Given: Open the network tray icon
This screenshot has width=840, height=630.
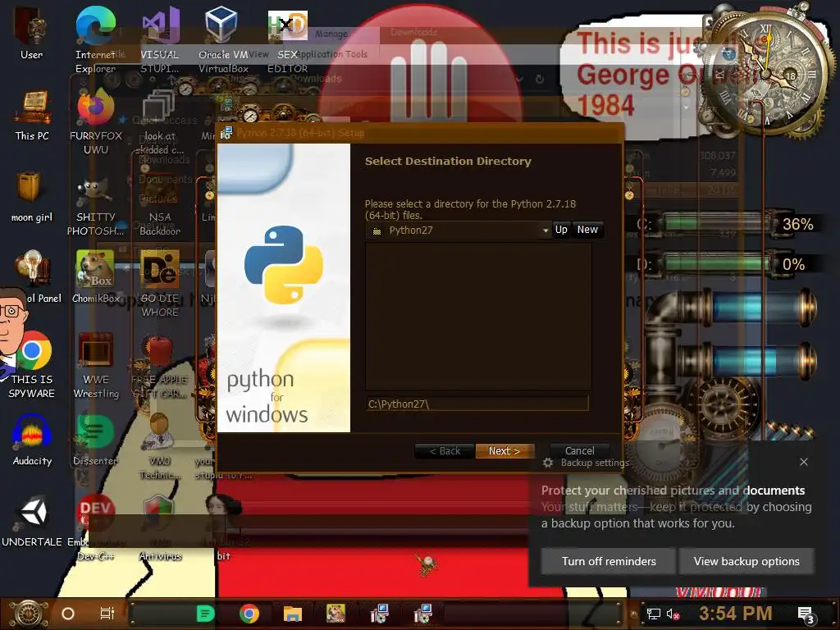Looking at the screenshot, I should click(654, 614).
